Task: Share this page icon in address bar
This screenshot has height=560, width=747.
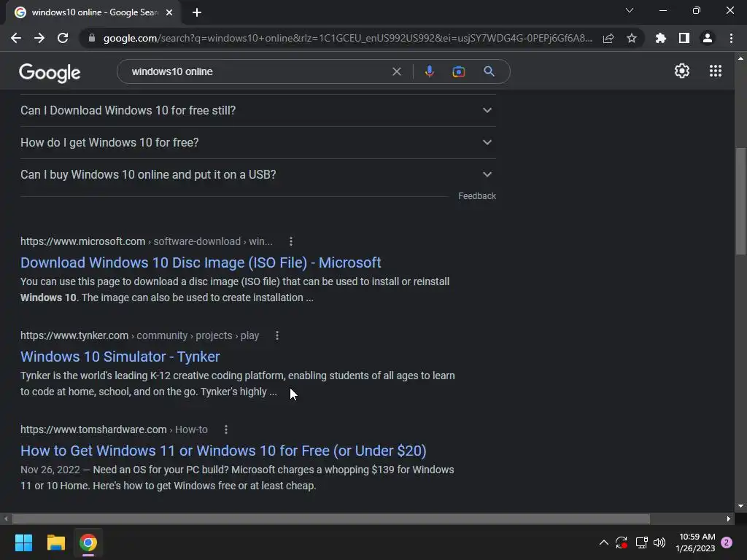Action: [x=608, y=38]
